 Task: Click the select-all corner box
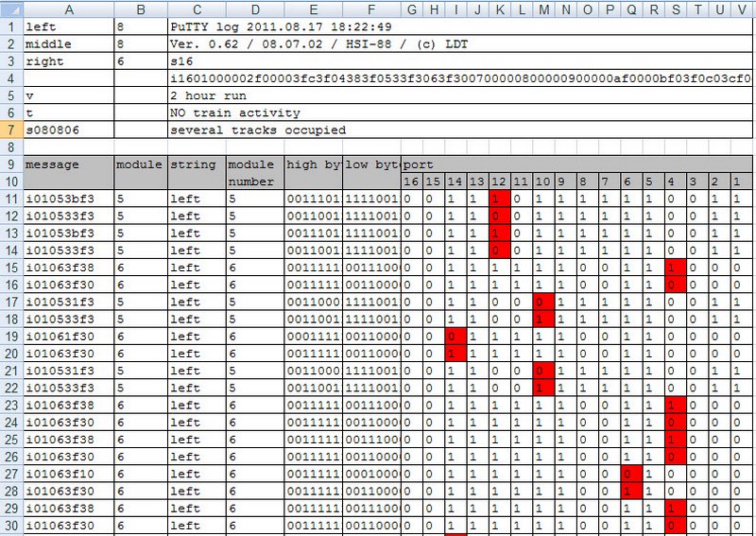11,9
